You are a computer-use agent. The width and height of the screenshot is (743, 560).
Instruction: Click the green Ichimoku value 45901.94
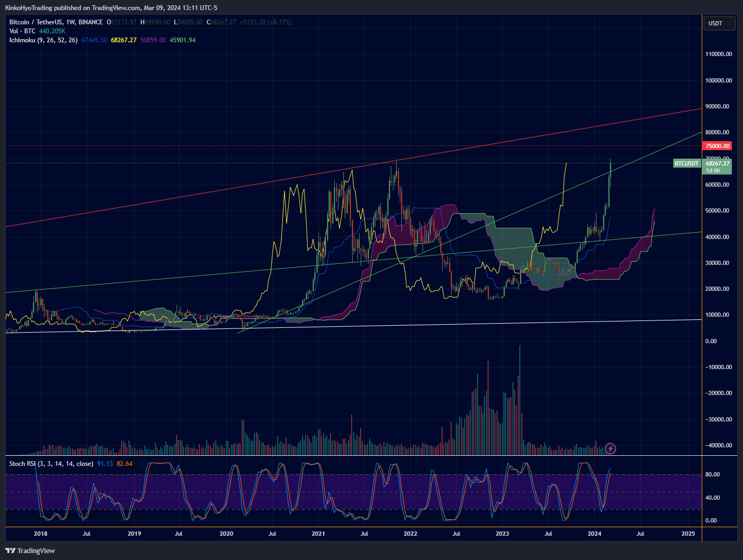[x=183, y=40]
